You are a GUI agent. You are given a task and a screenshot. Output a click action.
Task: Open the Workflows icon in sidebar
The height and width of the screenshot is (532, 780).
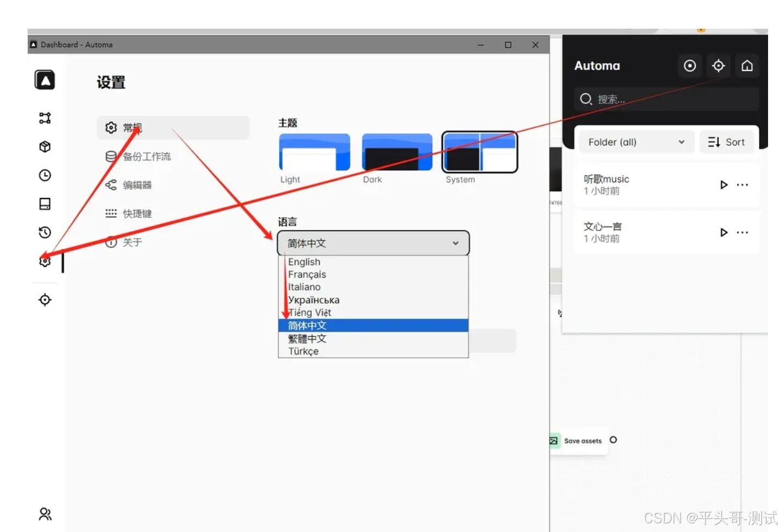click(x=45, y=118)
